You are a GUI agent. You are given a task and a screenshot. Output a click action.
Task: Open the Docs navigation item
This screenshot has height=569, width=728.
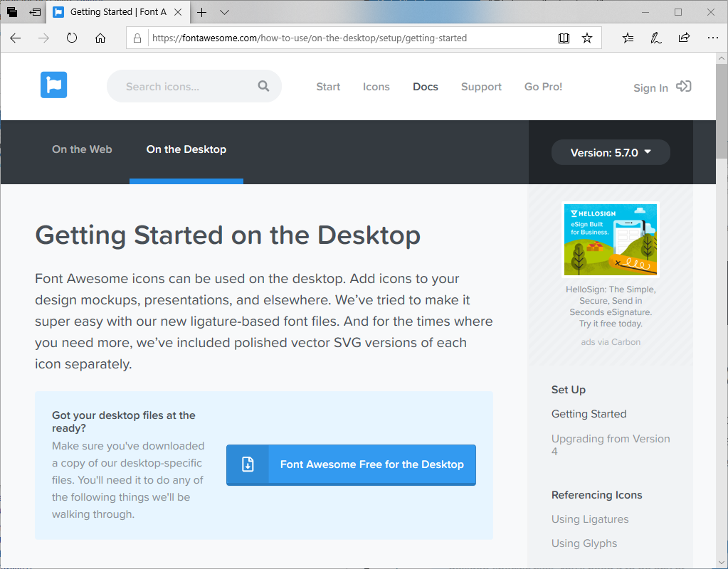tap(426, 87)
